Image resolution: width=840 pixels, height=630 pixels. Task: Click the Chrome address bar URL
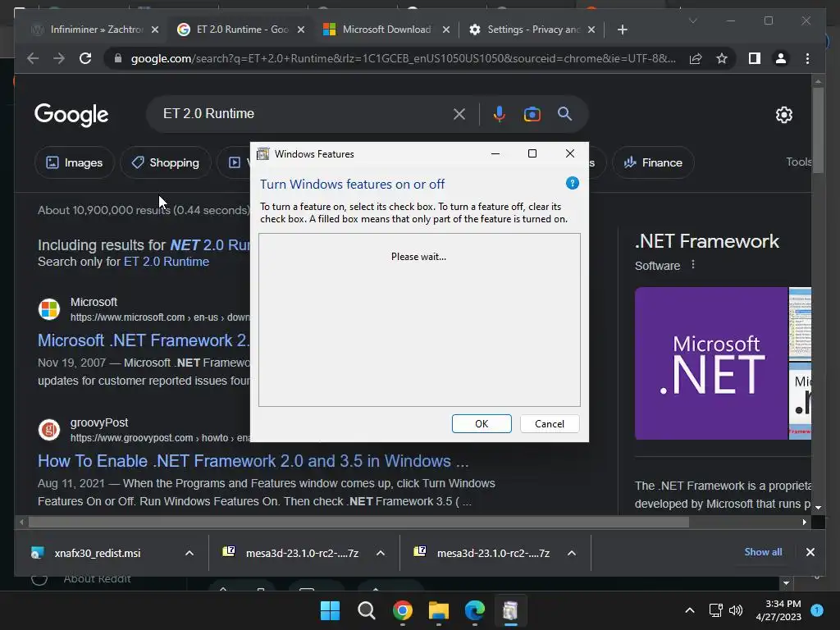[403, 58]
